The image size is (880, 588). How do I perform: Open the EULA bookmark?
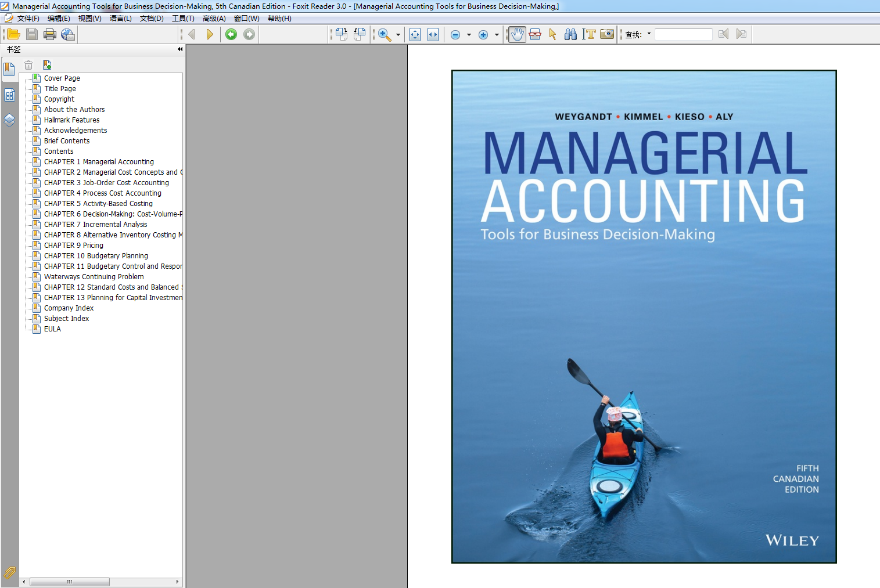52,329
